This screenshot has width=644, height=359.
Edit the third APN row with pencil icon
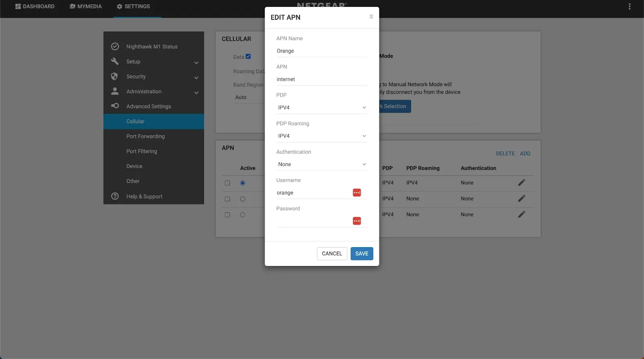pos(522,215)
